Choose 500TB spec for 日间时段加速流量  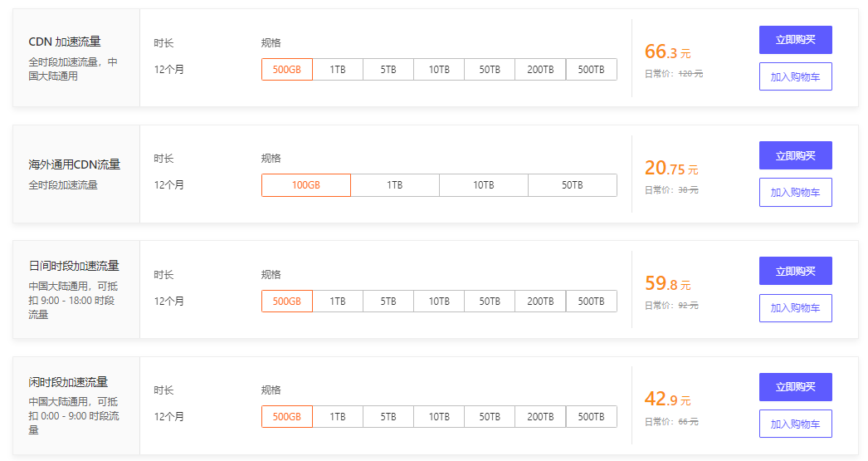(591, 302)
